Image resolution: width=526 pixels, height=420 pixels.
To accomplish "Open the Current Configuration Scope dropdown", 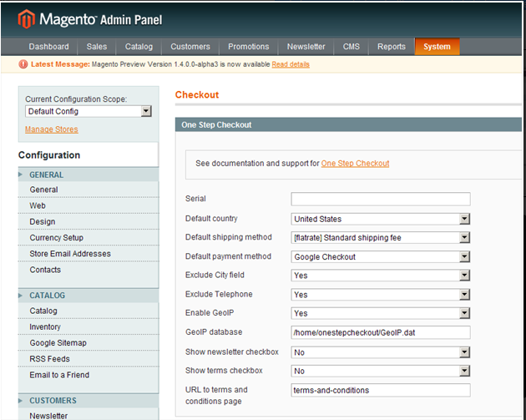I will click(x=89, y=111).
